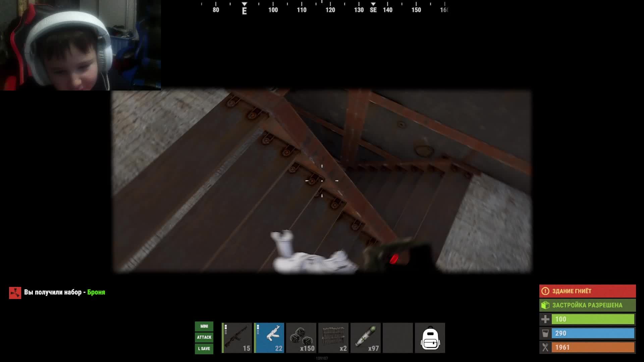Select the wooden barricade x2 slot
The image size is (644, 362).
(333, 338)
